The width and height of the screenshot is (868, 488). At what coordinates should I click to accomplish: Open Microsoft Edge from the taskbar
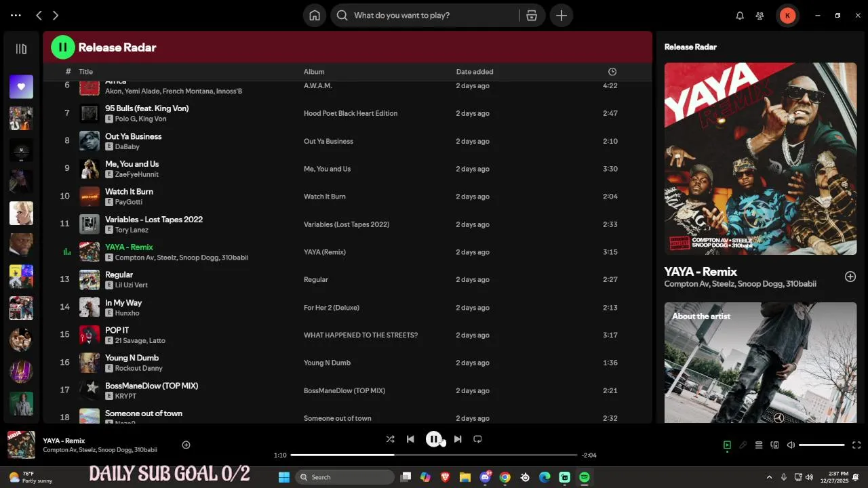(545, 477)
